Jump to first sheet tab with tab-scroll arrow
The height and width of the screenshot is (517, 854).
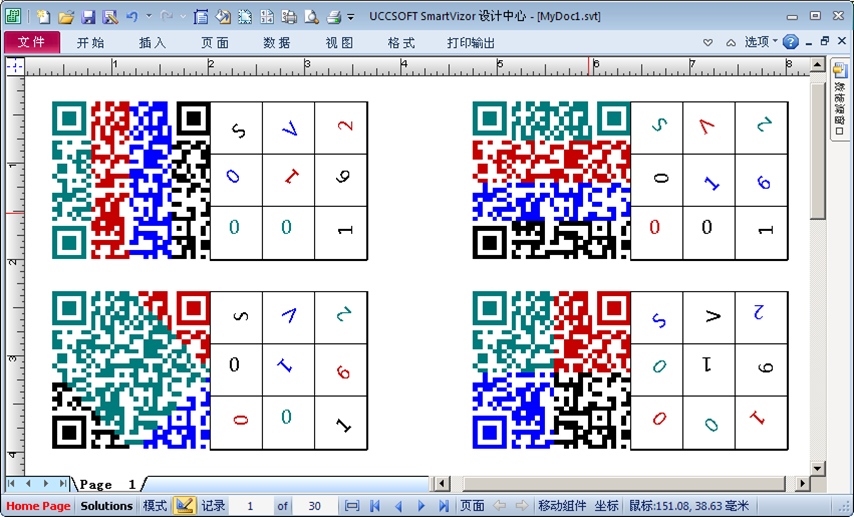pyautogui.click(x=11, y=483)
